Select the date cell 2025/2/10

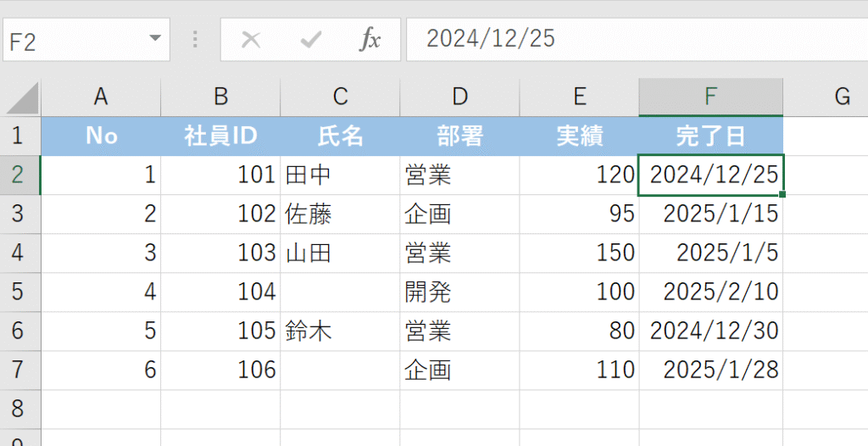710,293
